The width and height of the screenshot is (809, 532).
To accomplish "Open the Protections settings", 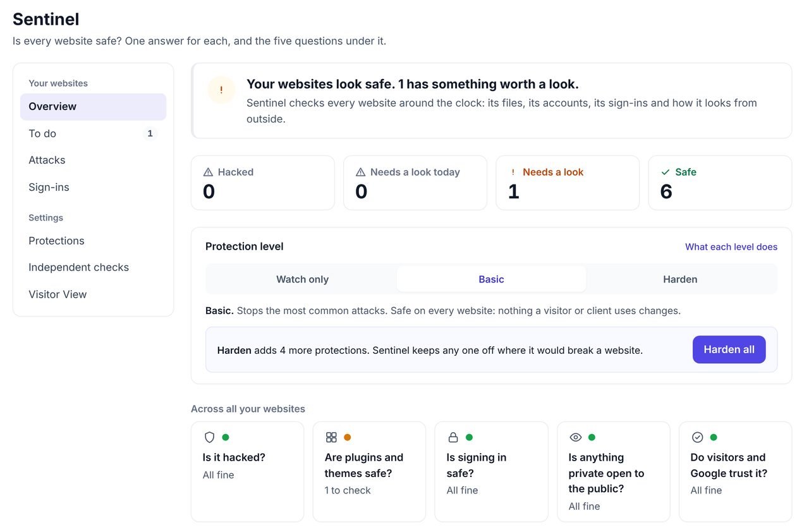I will point(94,241).
